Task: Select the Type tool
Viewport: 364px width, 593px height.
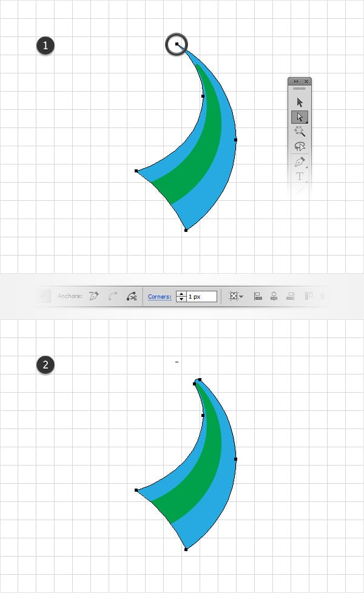Action: 300,176
